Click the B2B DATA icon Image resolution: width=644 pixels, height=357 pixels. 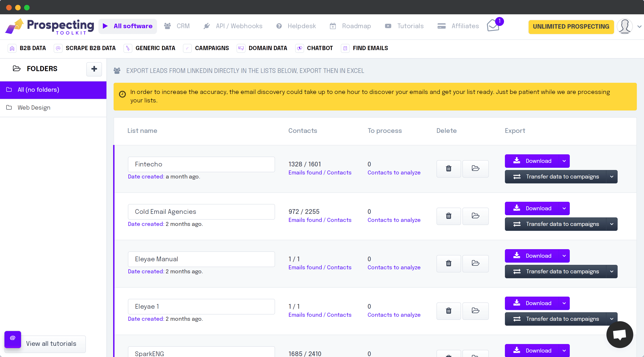(12, 48)
